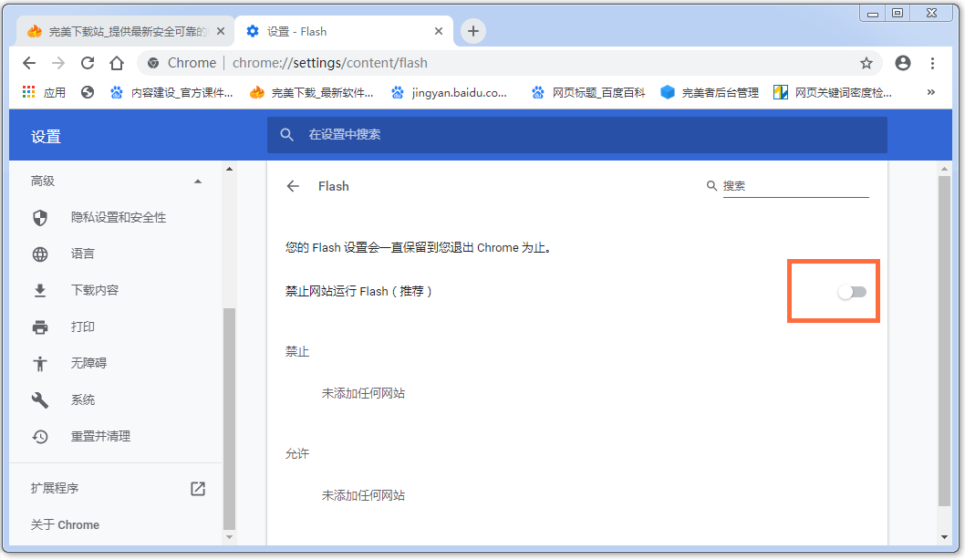The image size is (965, 560).
Task: Collapse the 高级 section
Action: [x=198, y=181]
